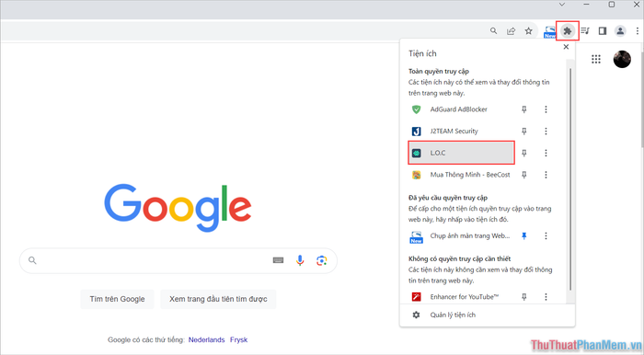Open more options for AdGuard AdBlocker
The height and width of the screenshot is (355, 644).
[x=546, y=109]
